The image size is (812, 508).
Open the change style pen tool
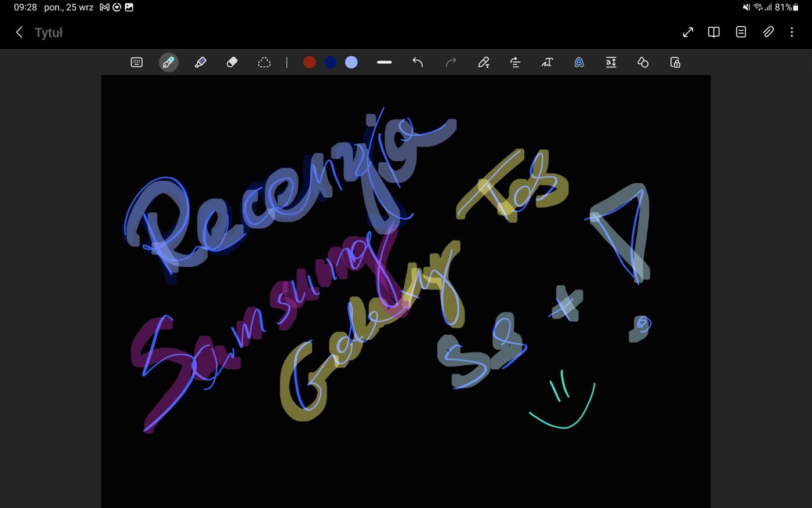[484, 62]
